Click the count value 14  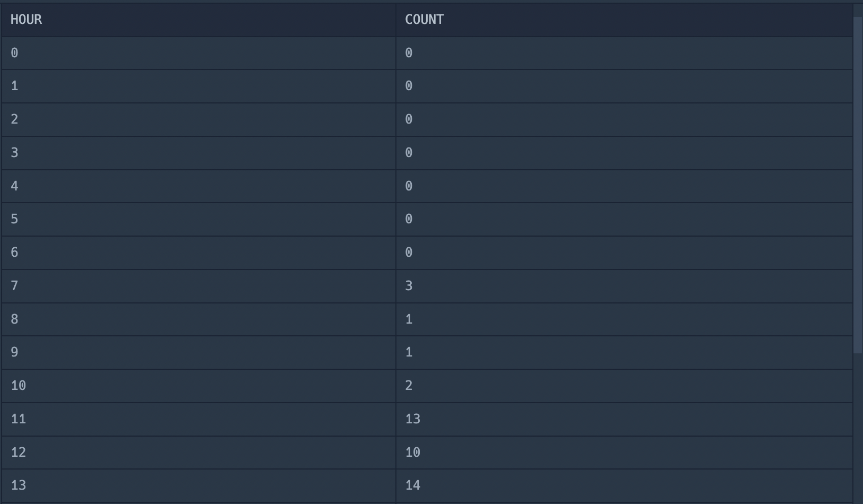(413, 485)
